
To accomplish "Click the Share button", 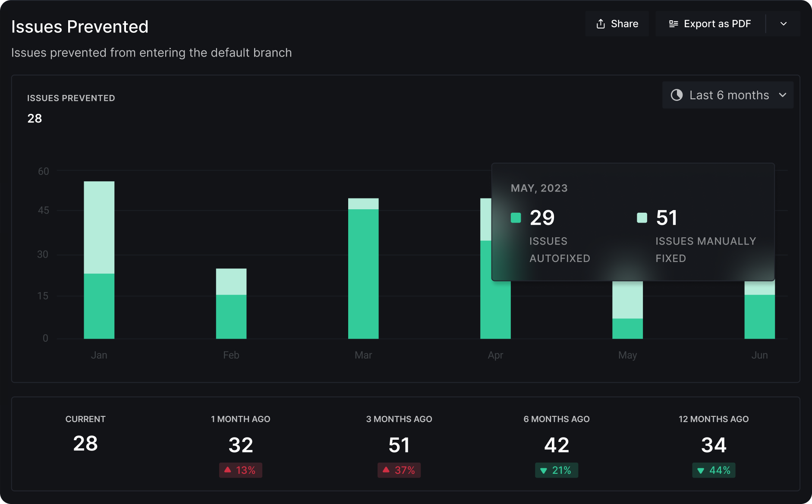I will [x=617, y=24].
